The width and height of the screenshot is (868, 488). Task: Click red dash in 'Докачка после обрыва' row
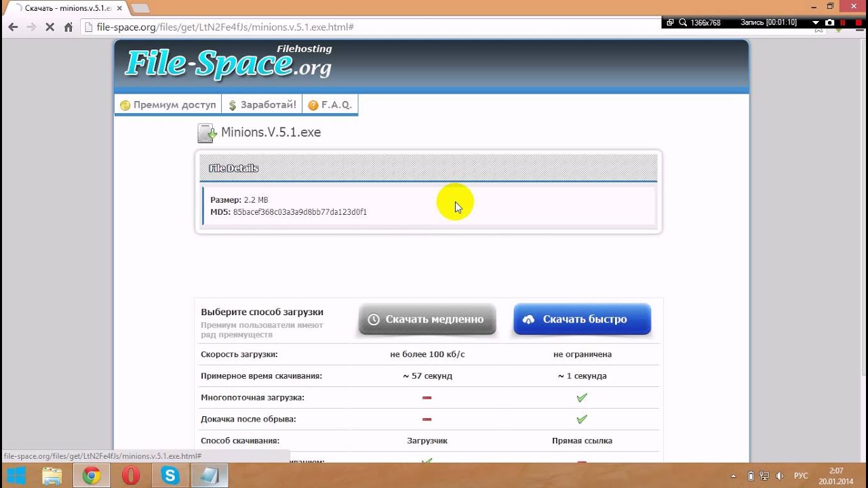coord(427,420)
